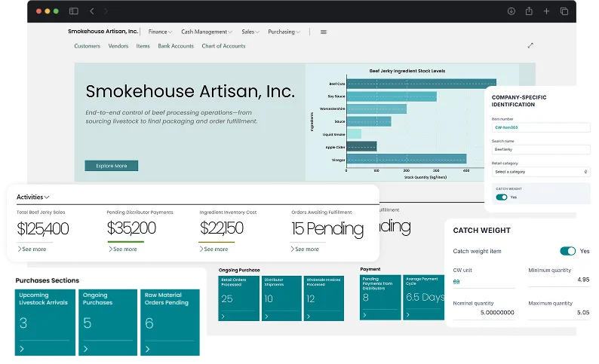This screenshot has width=599, height=364.
Task: Click arrow on Average Payment Cycle tile
Action: tap(407, 315)
